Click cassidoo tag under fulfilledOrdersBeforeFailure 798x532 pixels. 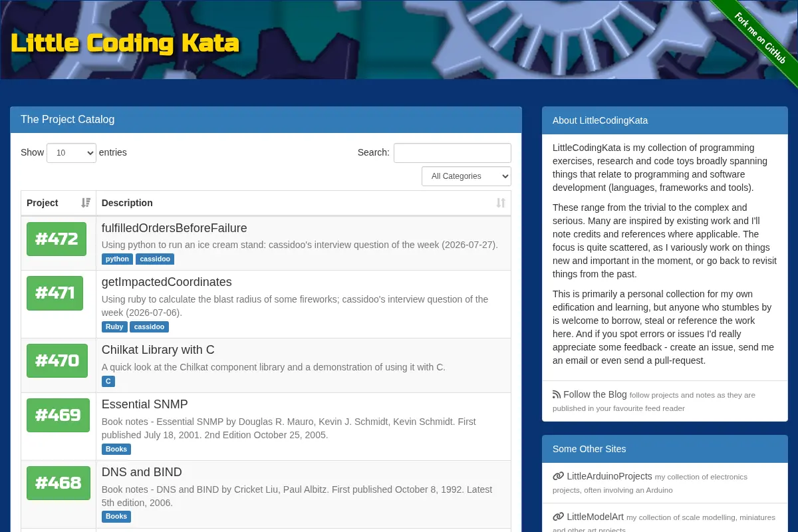pos(155,259)
